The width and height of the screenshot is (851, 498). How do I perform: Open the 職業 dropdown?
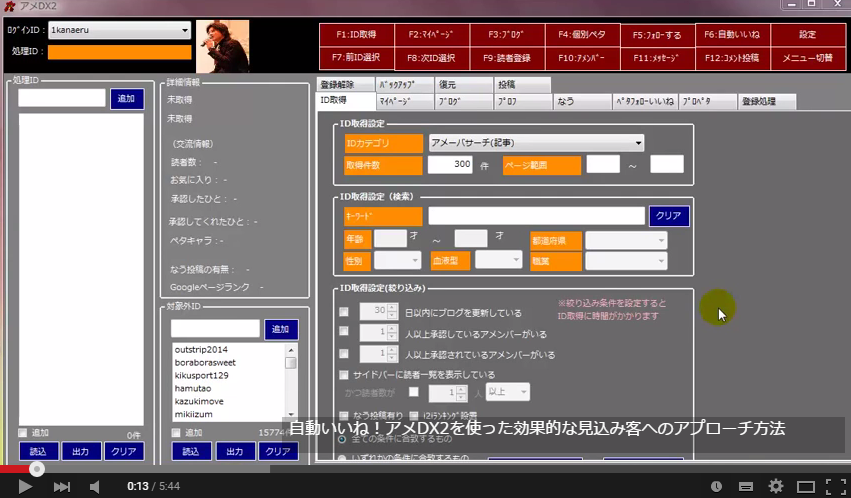(626, 261)
